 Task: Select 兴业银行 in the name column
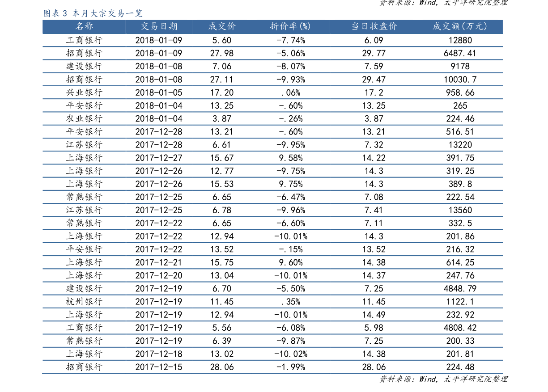tap(84, 93)
